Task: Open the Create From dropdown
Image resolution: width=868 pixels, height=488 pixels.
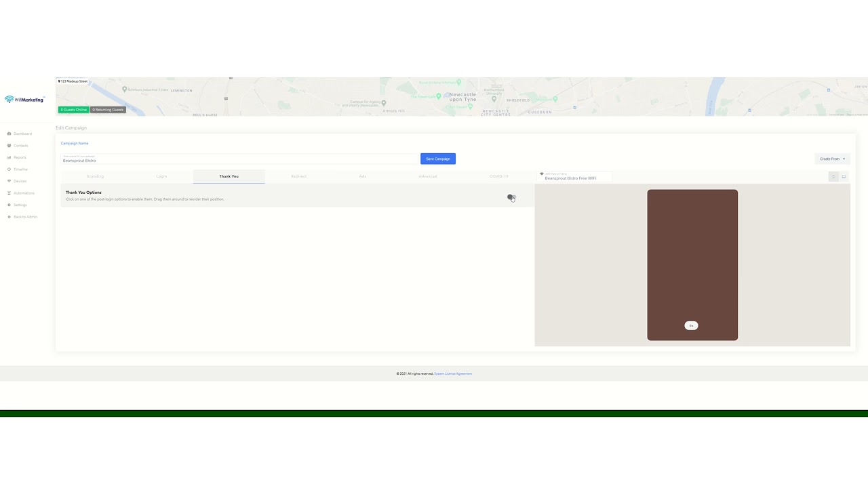Action: (x=832, y=159)
